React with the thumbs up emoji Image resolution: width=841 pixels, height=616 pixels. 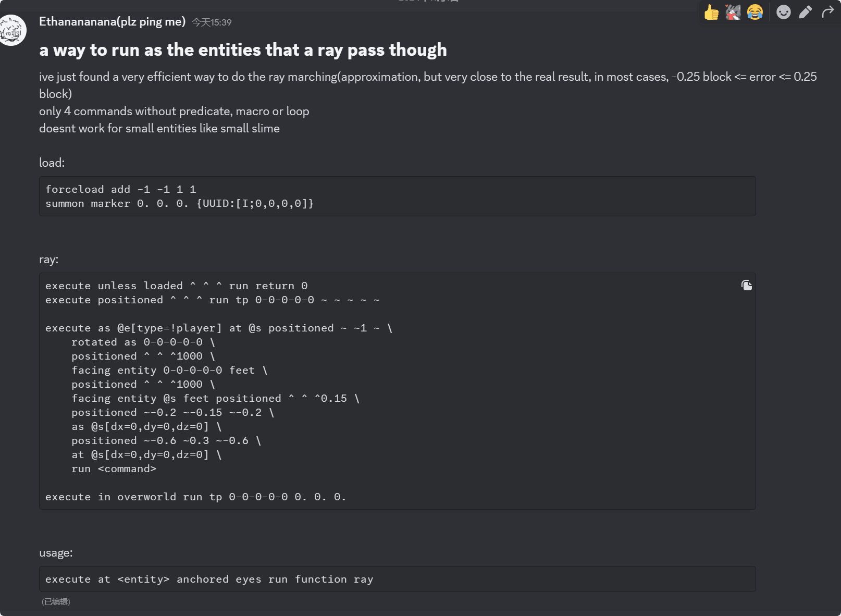click(711, 12)
